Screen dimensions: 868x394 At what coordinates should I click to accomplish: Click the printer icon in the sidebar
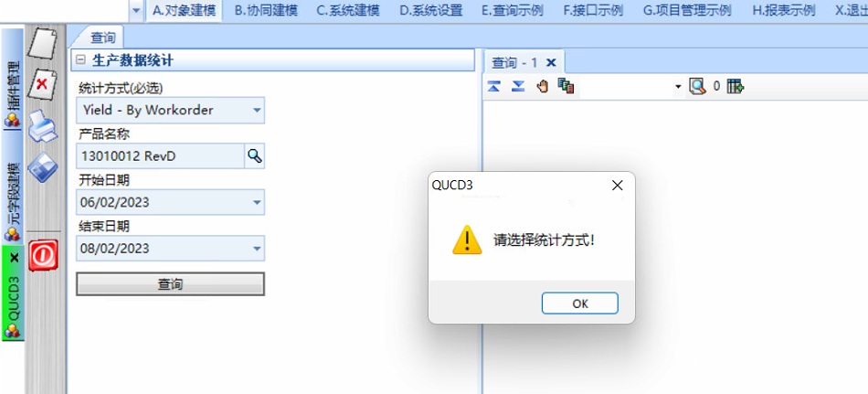(43, 126)
